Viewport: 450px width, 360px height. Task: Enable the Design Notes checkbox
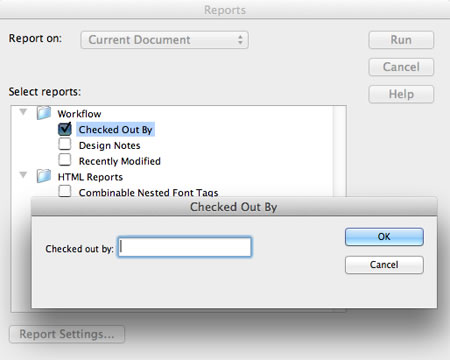coord(65,144)
